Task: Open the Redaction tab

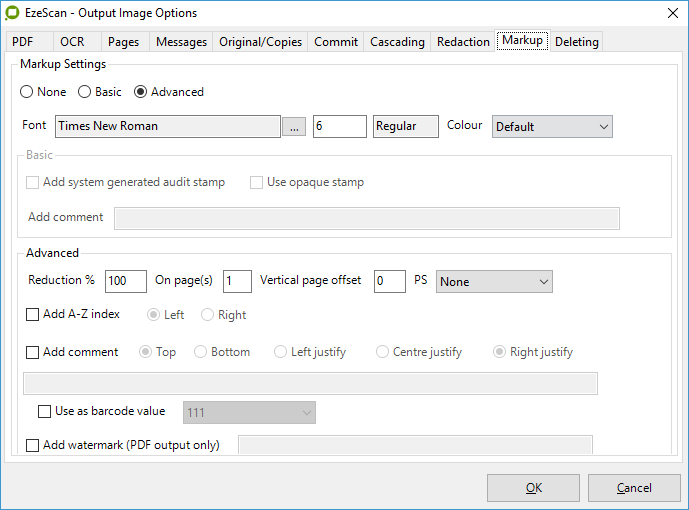Action: (x=463, y=42)
